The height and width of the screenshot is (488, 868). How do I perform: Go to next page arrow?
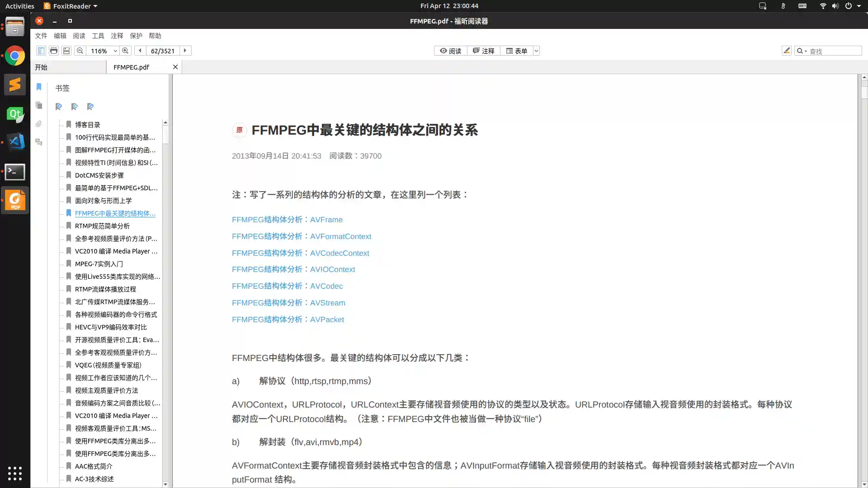(185, 51)
